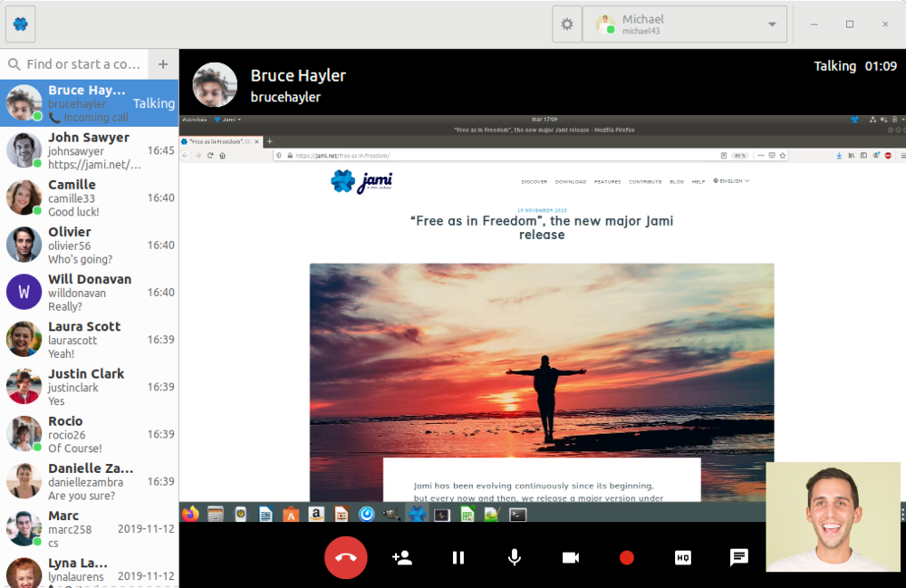Add a participant to the call
Screen dimensions: 906x588
[401, 557]
